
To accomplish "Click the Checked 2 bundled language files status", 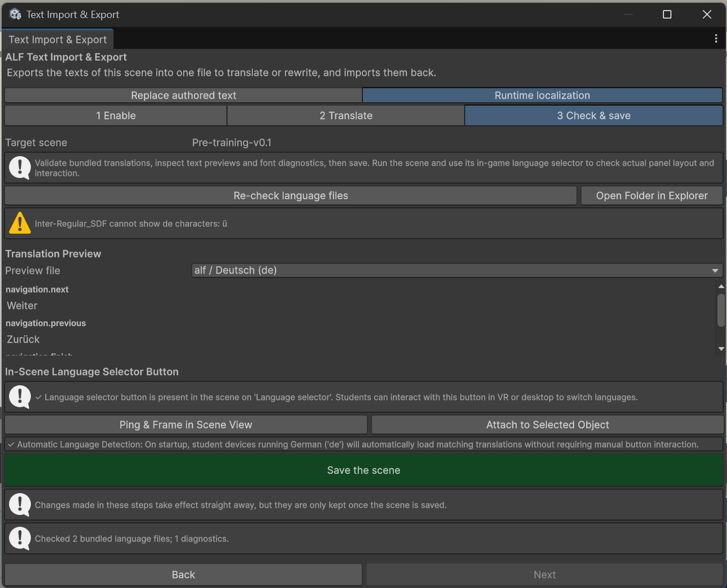I will [131, 539].
